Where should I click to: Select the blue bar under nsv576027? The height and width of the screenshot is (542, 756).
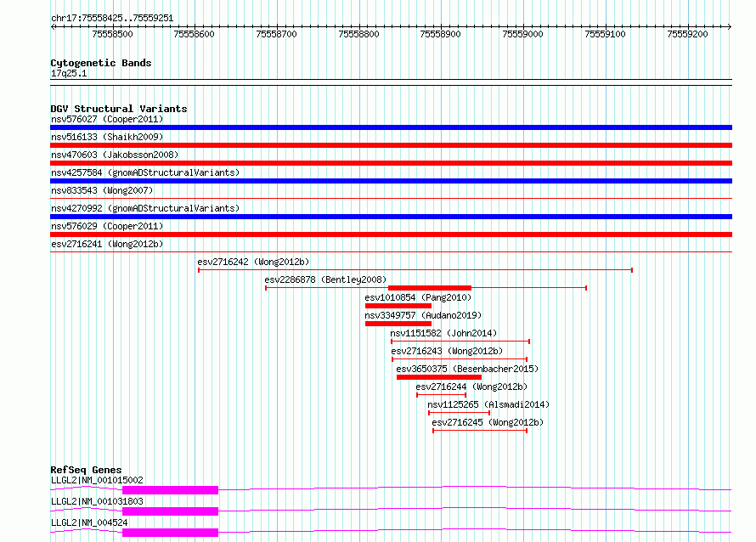(x=391, y=127)
